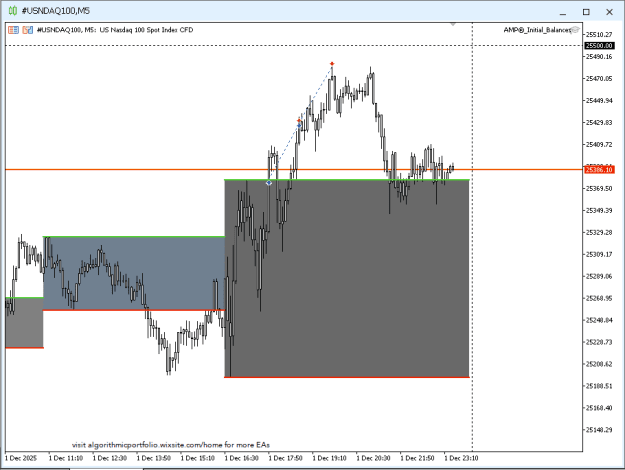Click the '1 Dec 16:30' time axis label
625x470 pixels.
[242, 458]
